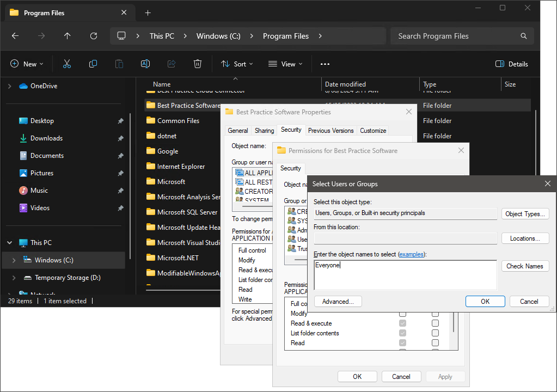Collapse the This PC tree node
This screenshot has width=557, height=392.
tap(10, 242)
